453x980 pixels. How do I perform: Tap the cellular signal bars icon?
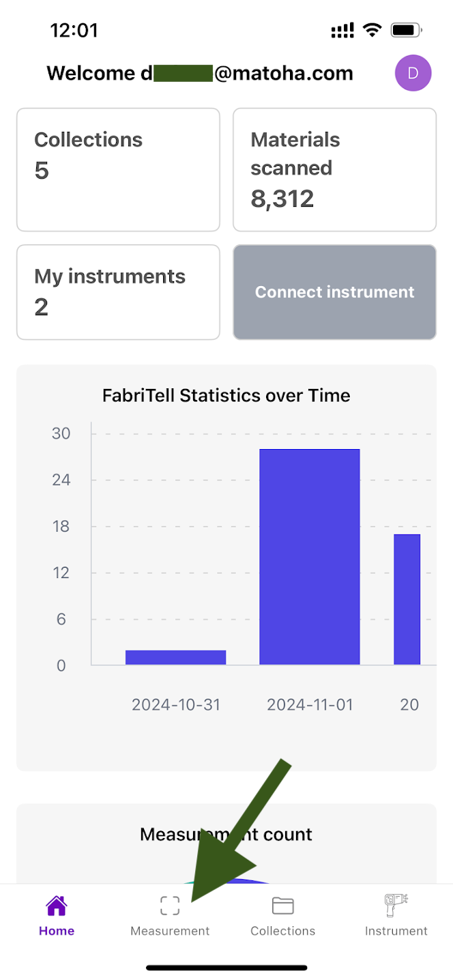tap(342, 30)
